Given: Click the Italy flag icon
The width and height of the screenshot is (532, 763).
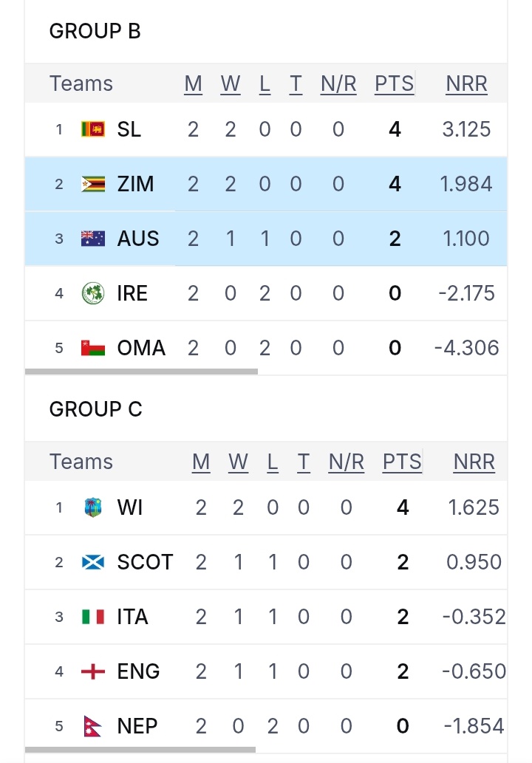Looking at the screenshot, I should point(93,617).
